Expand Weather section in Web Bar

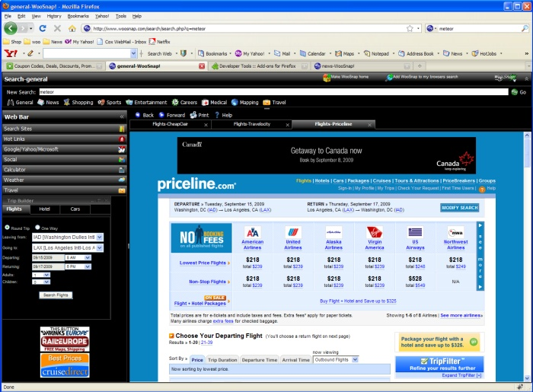click(64, 180)
